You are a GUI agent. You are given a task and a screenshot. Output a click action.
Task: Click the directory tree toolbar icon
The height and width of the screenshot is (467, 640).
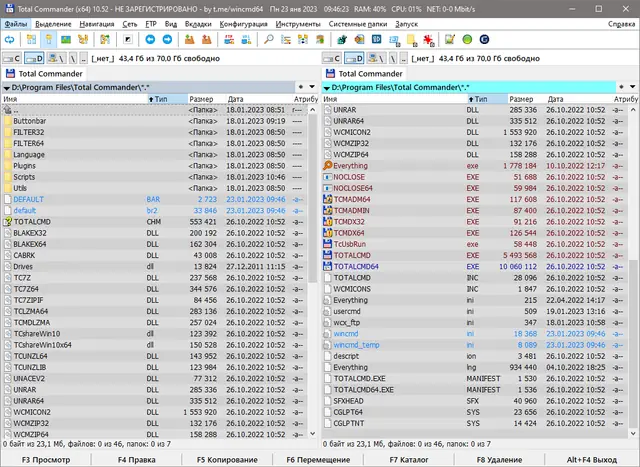[x=83, y=40]
